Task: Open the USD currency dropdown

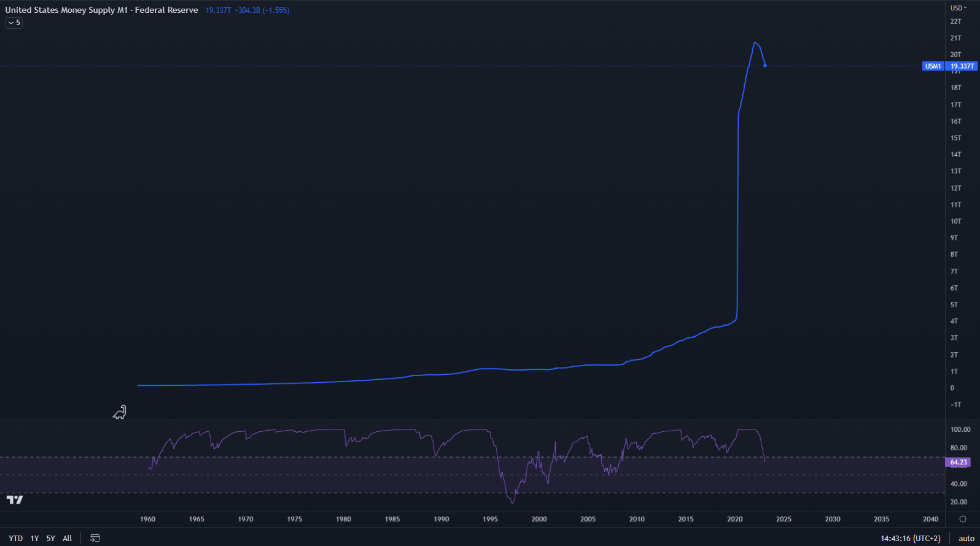Action: (958, 8)
